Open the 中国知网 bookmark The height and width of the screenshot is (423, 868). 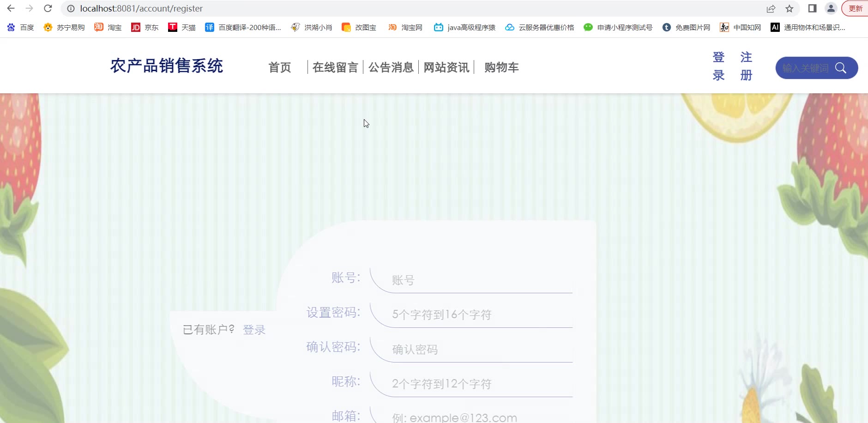(741, 27)
